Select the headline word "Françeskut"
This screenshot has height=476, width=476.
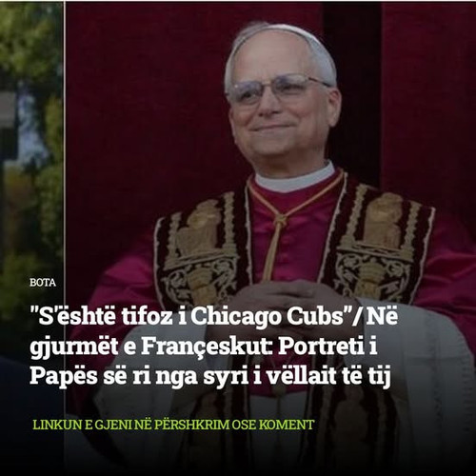point(207,347)
